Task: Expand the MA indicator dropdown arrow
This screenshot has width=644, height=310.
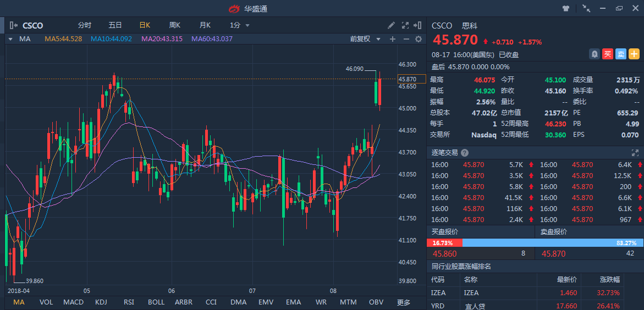Action: [10, 39]
